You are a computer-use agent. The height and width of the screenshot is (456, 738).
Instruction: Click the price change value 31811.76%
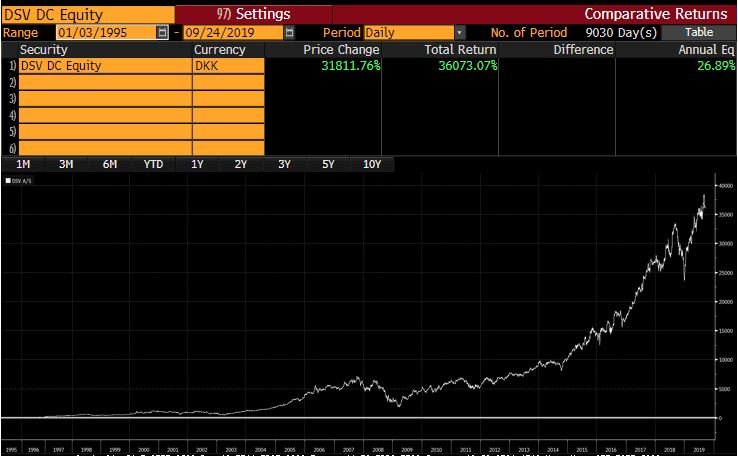click(x=351, y=66)
